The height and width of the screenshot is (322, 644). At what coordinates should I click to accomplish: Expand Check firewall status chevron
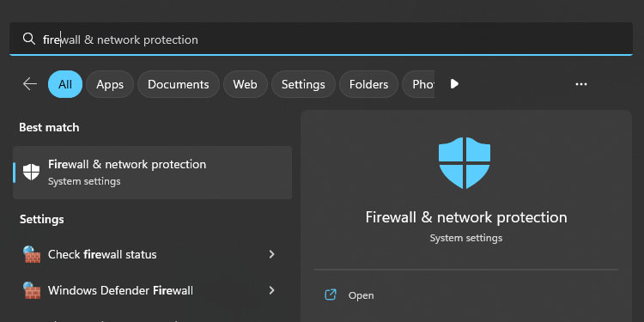(x=271, y=254)
